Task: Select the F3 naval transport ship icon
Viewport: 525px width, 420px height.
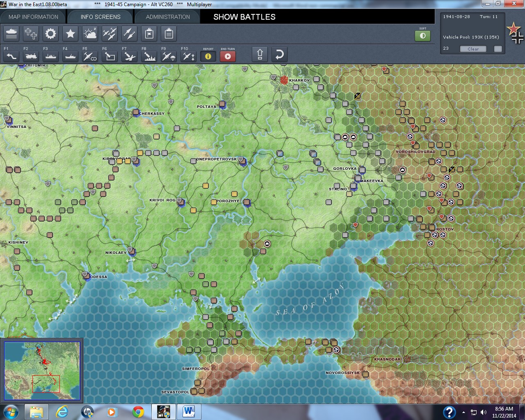Action: tap(50, 56)
